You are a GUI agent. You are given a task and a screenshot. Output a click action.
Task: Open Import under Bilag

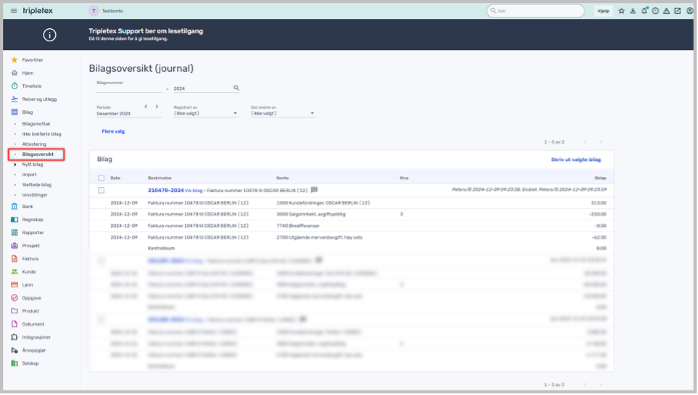click(x=29, y=175)
